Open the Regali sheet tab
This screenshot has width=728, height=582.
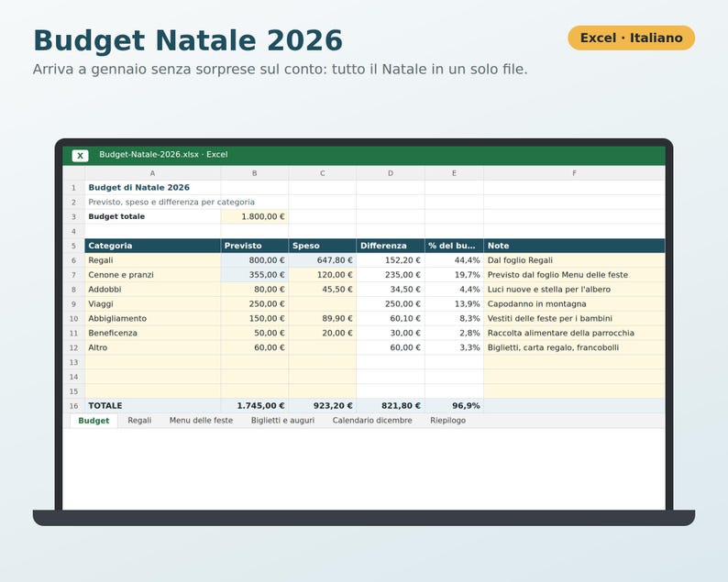[139, 421]
